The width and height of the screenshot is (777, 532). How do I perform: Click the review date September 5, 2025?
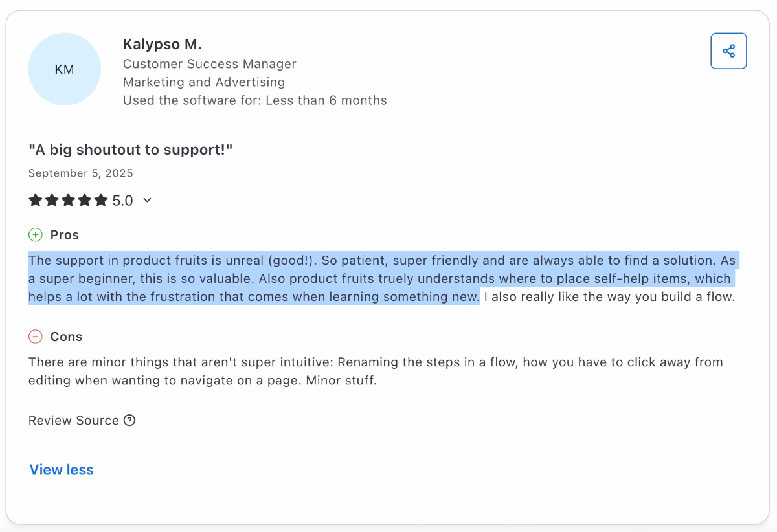coord(80,173)
